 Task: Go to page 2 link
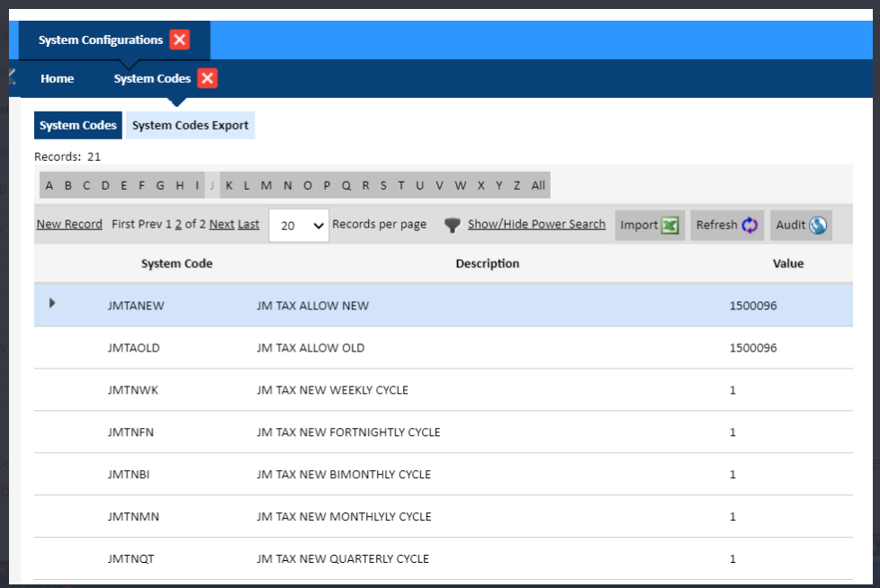178,224
